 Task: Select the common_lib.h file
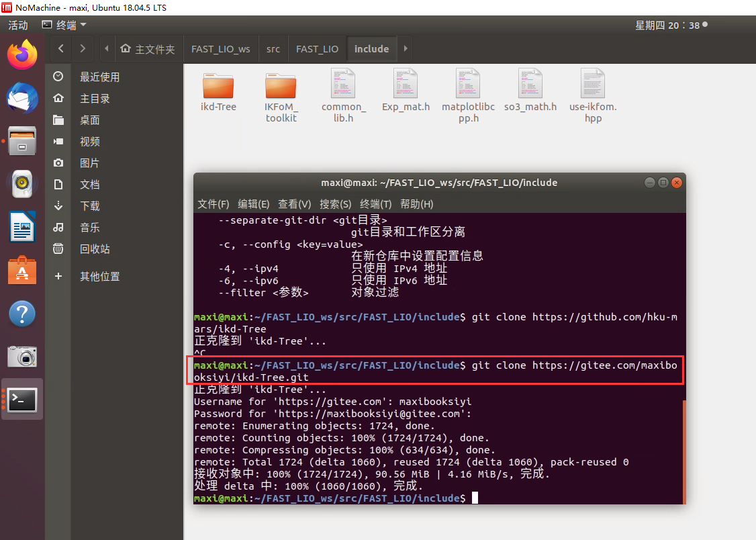click(x=343, y=96)
